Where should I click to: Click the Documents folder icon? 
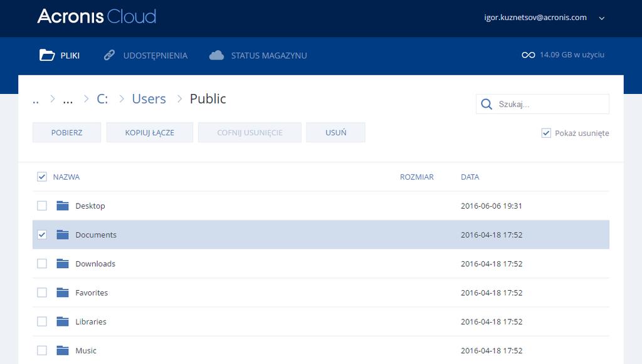point(62,234)
